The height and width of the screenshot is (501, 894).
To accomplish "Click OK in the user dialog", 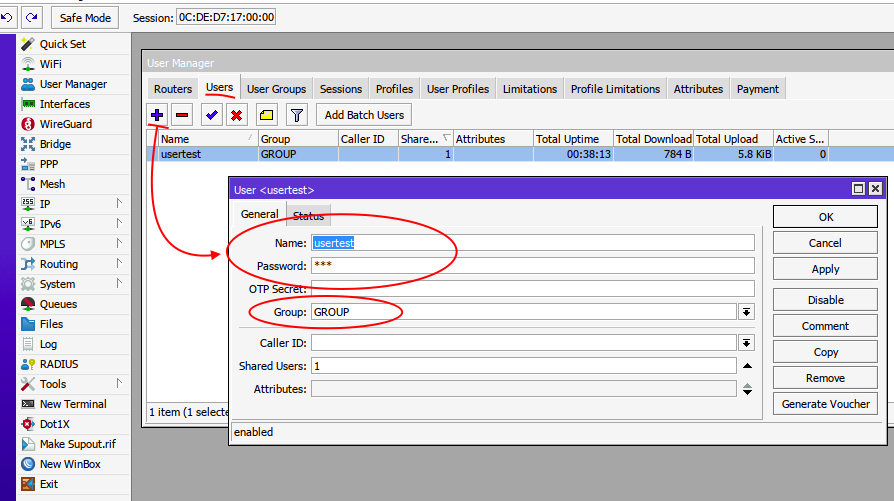I will [825, 217].
